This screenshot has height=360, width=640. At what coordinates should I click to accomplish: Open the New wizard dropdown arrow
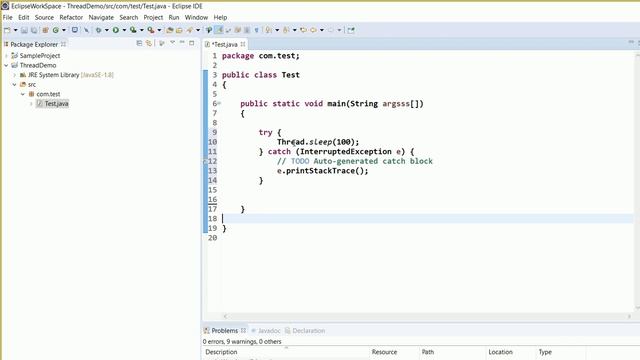16,30
